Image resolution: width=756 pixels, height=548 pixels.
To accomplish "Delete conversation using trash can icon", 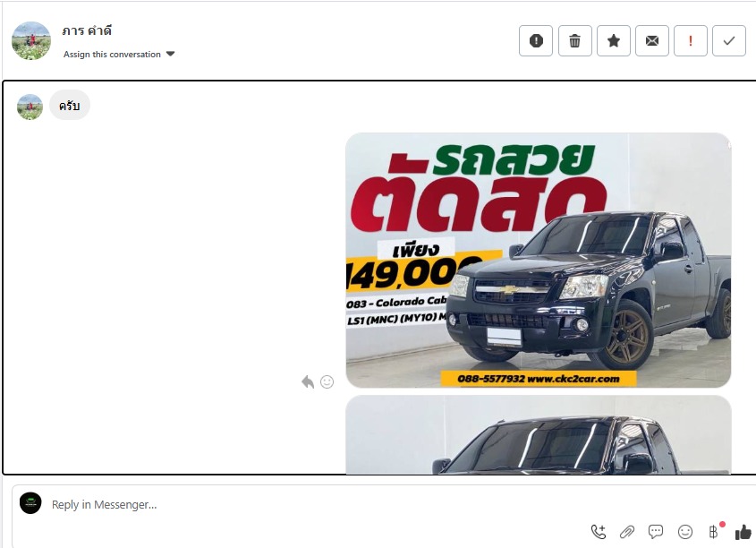I will point(574,41).
